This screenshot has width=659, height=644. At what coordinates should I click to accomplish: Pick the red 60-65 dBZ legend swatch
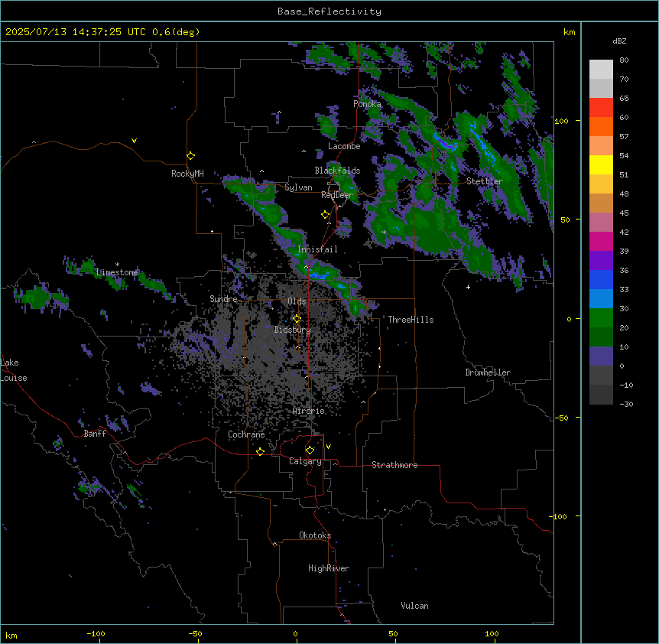(601, 108)
